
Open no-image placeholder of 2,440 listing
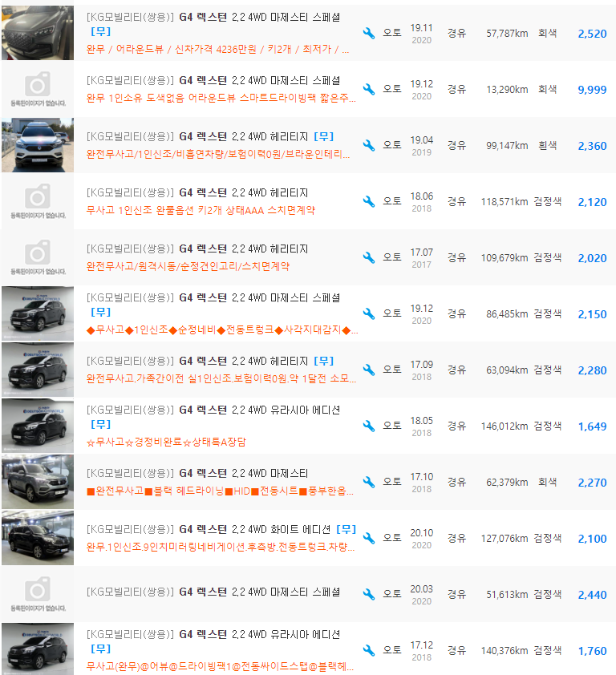coord(38,594)
